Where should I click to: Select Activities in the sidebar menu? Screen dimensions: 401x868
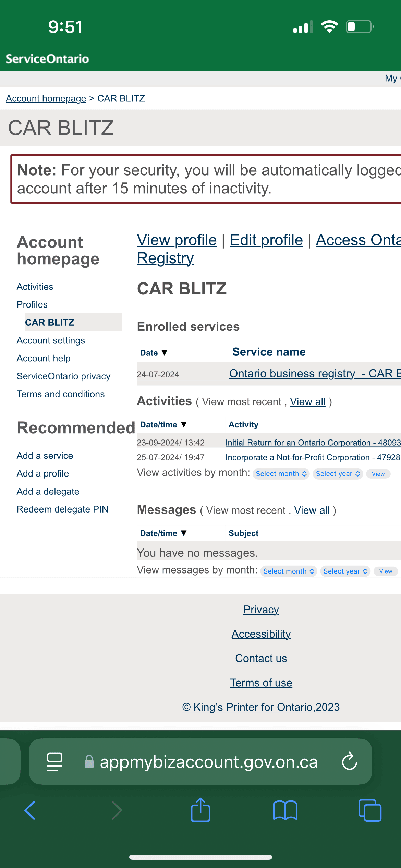[x=35, y=287]
